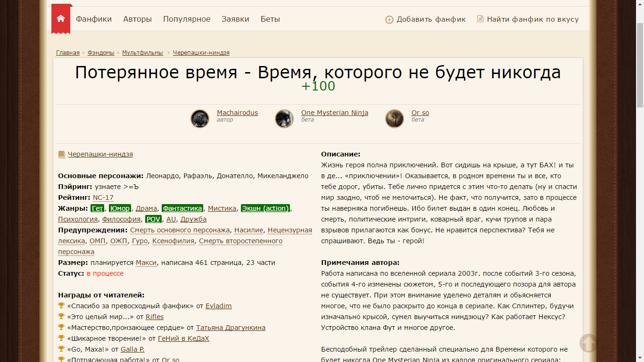
Task: Click the book icon beside Черепашки-ниндзя fandom
Action: point(62,155)
